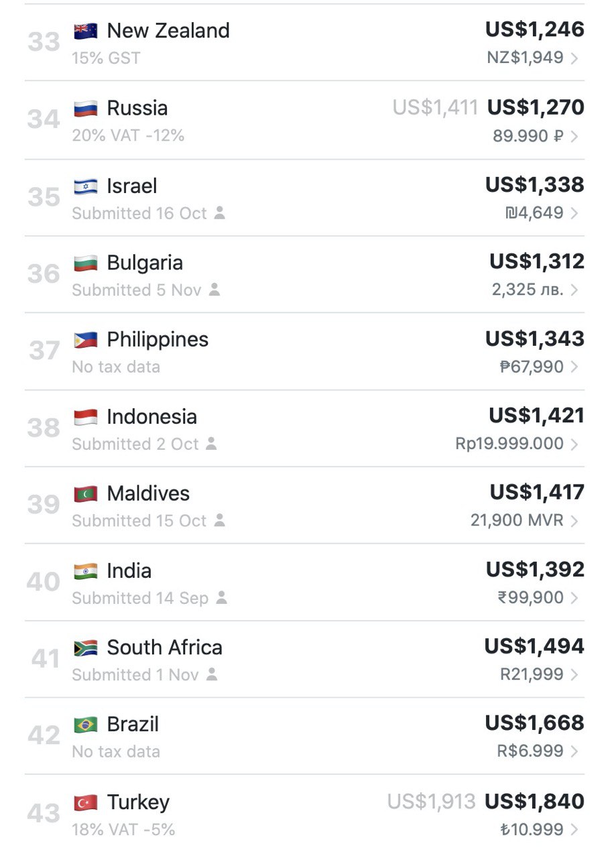Click the user icon beside Submitted 16 Oct
616x858 pixels.
click(x=220, y=213)
